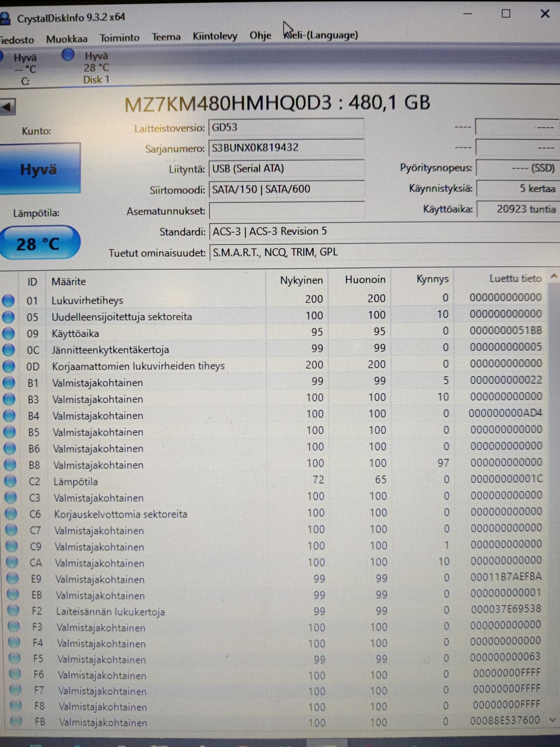560x747 pixels.
Task: Click the empty Asematunnukset field
Action: point(286,211)
